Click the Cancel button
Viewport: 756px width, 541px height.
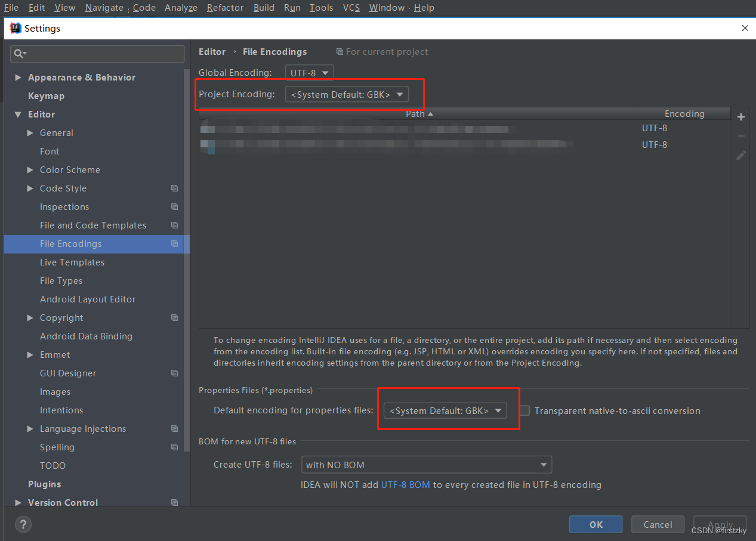(658, 524)
